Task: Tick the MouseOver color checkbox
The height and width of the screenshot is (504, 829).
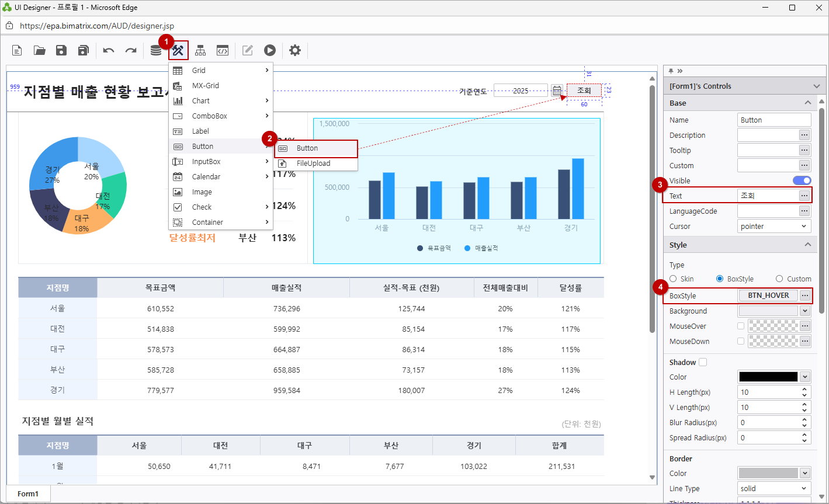Action: pos(741,326)
